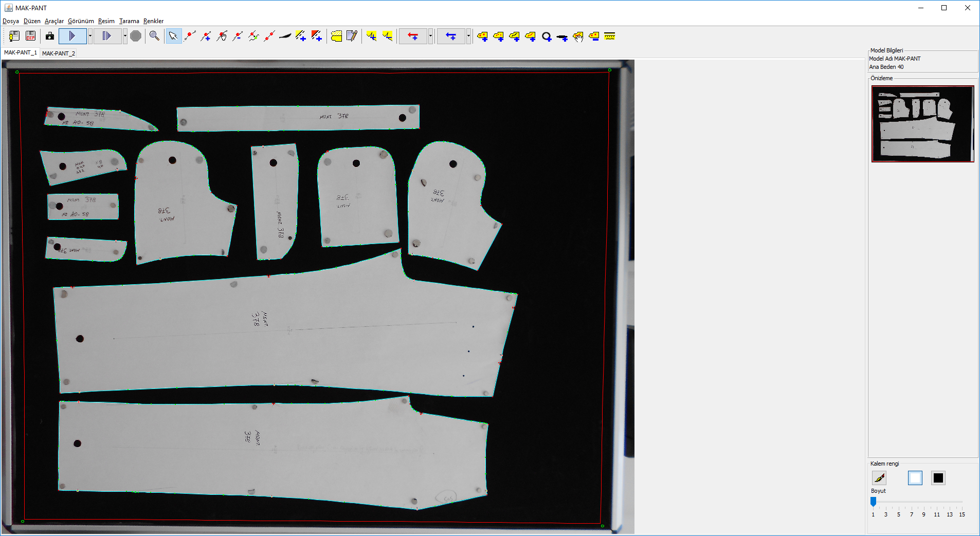This screenshot has width=980, height=536.
Task: Open the blue arrow tool dropdown arrow
Action: coord(468,36)
